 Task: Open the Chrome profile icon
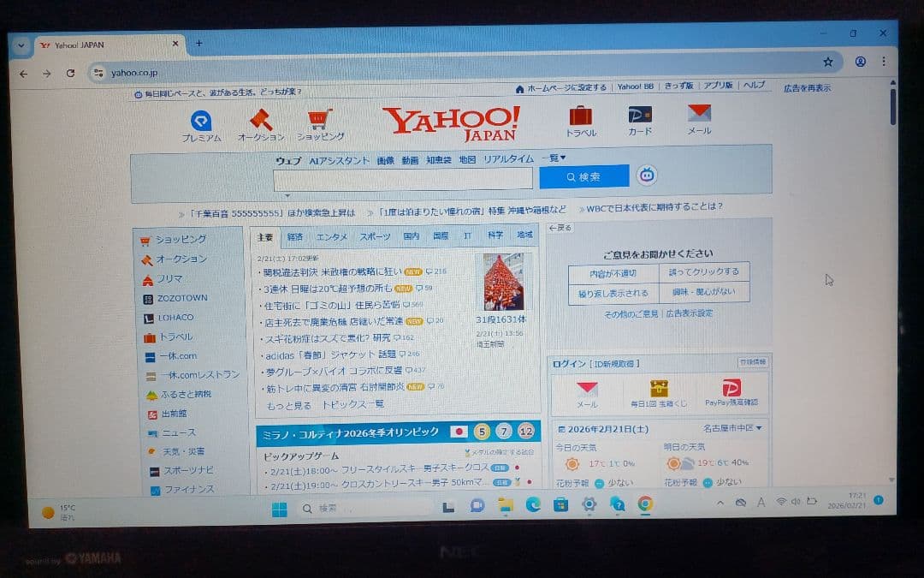pyautogui.click(x=861, y=62)
